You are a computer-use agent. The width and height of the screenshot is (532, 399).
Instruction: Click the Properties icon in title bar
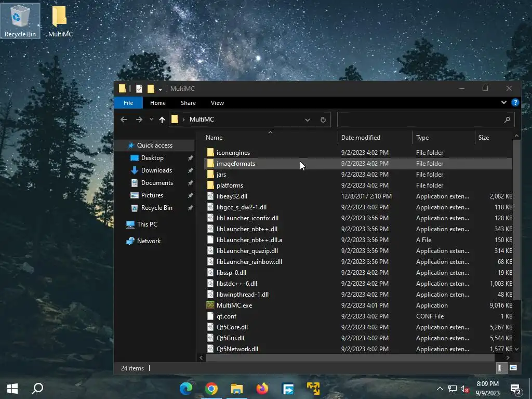tap(139, 89)
